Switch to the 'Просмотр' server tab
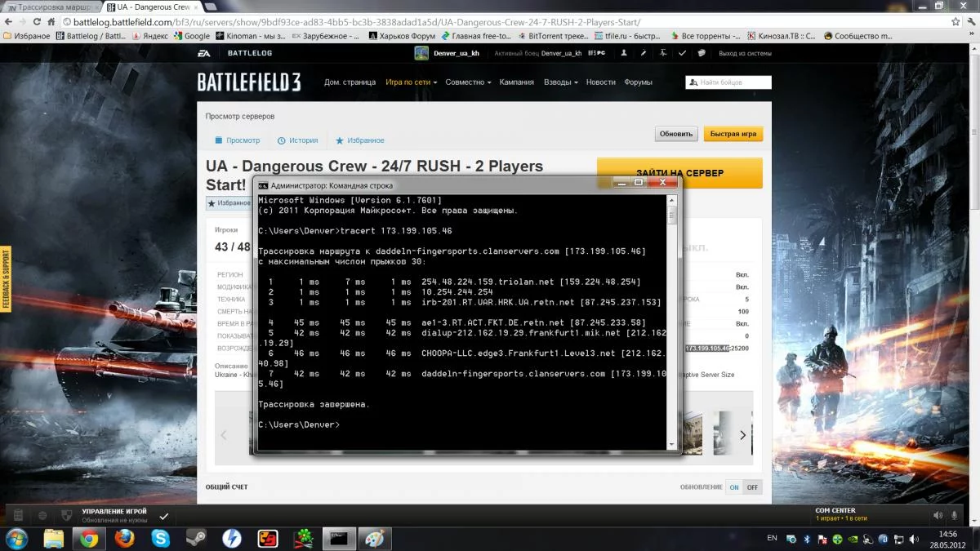980x551 pixels. (237, 140)
